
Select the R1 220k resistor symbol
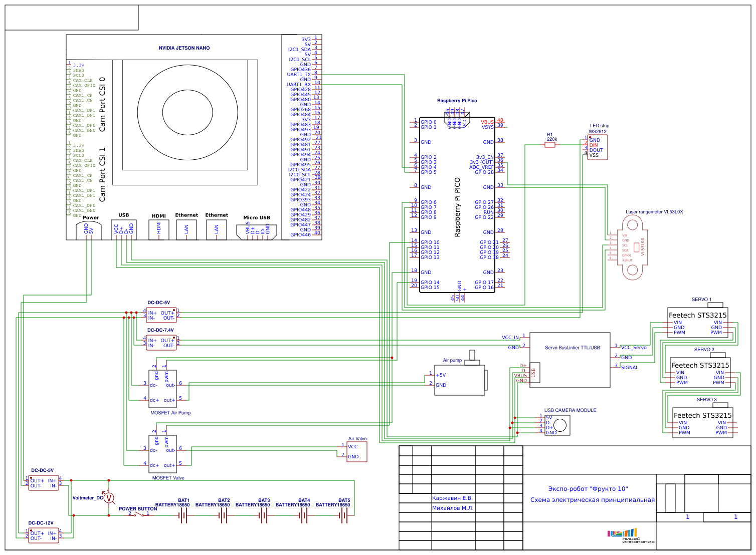point(550,145)
